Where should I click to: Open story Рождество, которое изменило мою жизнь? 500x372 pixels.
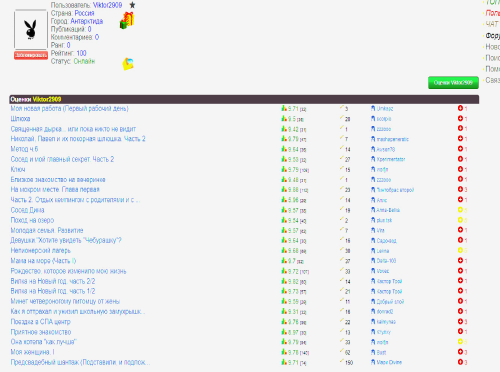pos(68,271)
